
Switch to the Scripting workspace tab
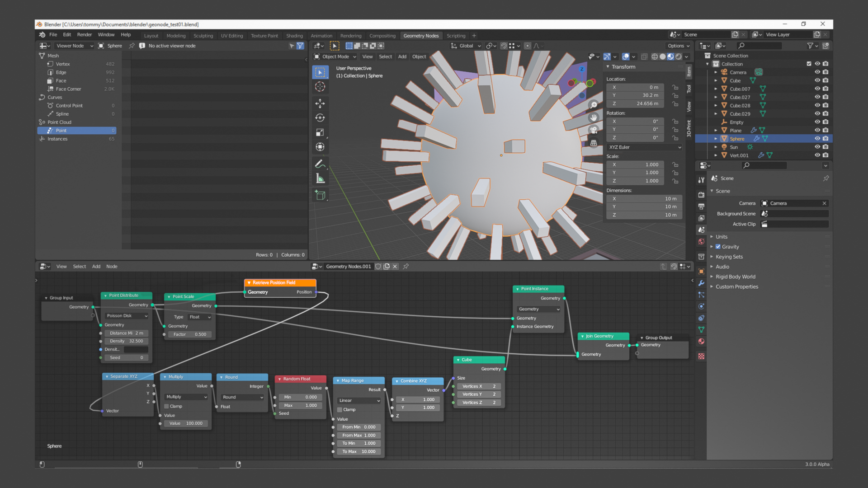[x=456, y=36]
